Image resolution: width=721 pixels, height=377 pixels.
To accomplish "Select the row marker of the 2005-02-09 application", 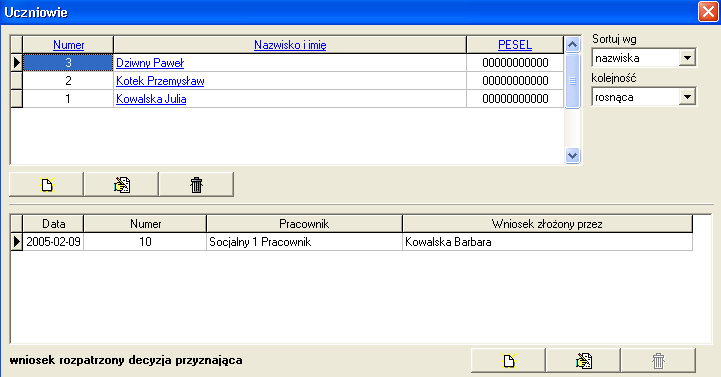I will [x=17, y=242].
